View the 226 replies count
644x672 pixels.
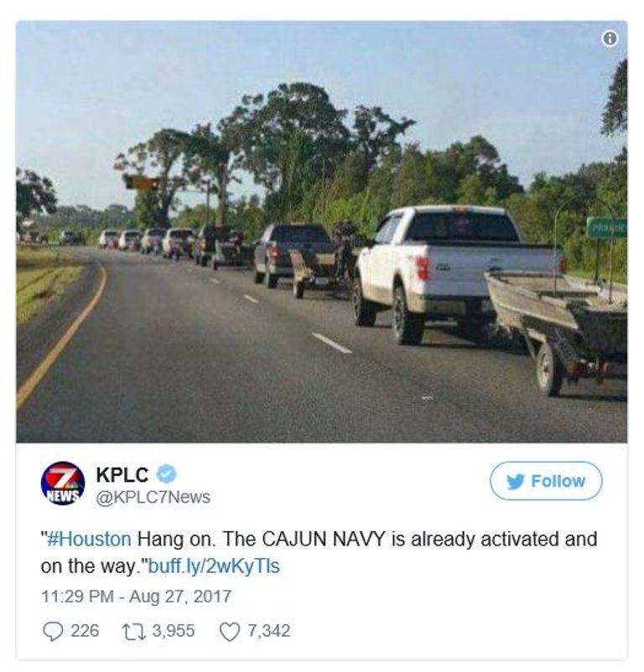[x=85, y=631]
